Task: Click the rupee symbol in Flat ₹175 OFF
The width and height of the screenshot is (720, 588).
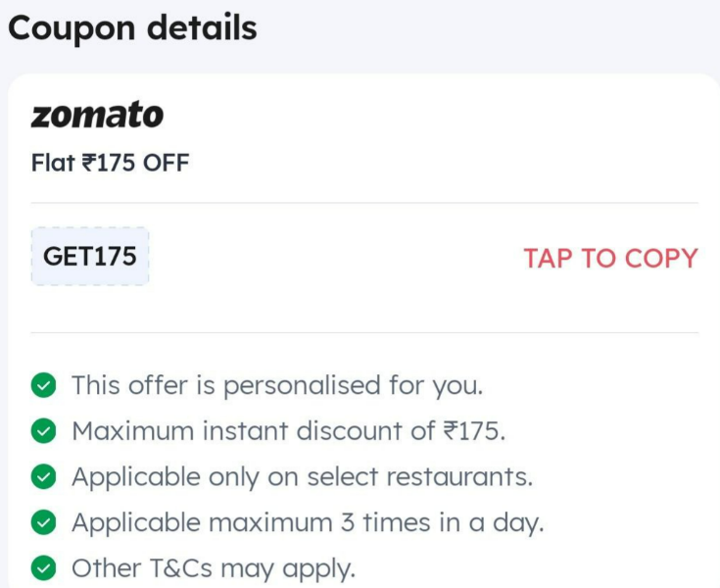Action: pos(89,163)
